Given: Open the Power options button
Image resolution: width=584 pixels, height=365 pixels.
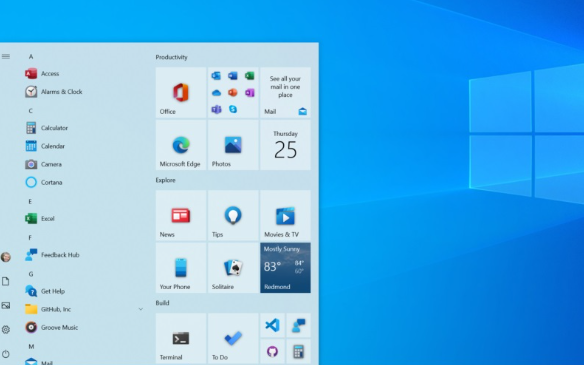Looking at the screenshot, I should tap(6, 354).
